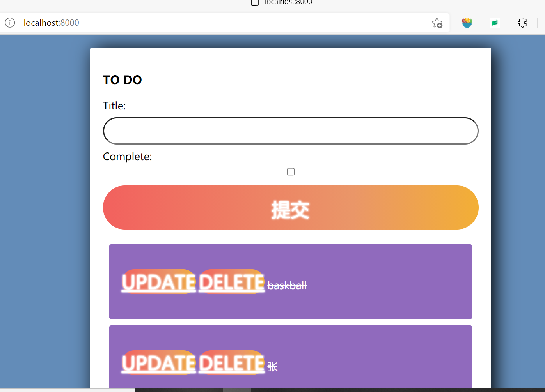The width and height of the screenshot is (545, 392).
Task: Check the Complete checkbox
Action: [x=291, y=172]
